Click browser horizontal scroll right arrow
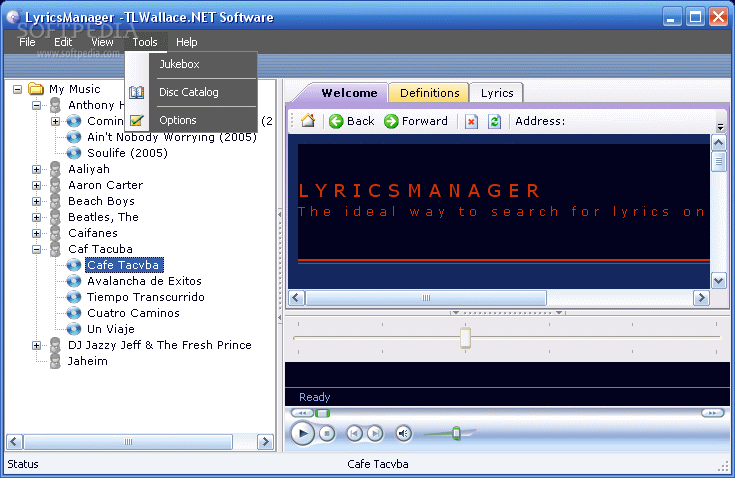 701,298
